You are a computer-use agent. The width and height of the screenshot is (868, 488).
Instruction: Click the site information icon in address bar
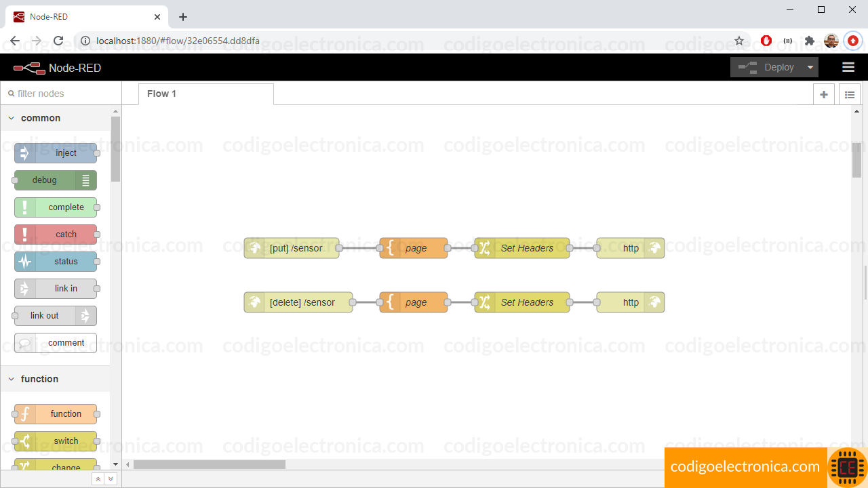coord(85,41)
